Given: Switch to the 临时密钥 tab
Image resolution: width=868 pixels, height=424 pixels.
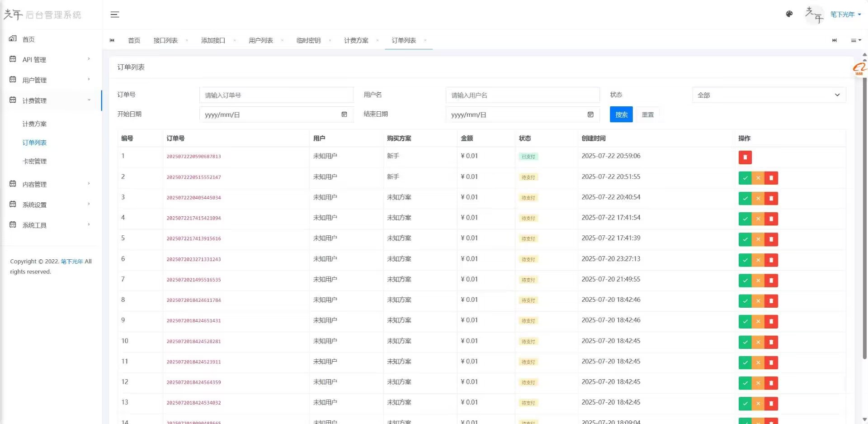Looking at the screenshot, I should [x=308, y=40].
